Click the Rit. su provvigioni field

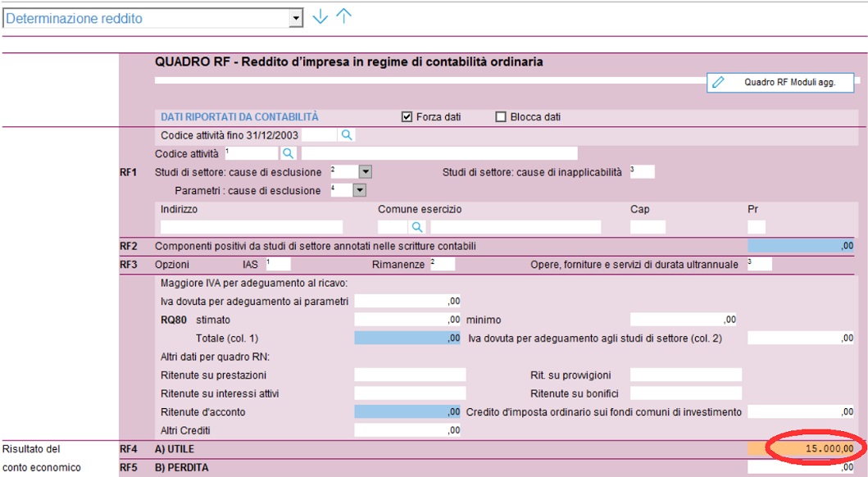686,375
